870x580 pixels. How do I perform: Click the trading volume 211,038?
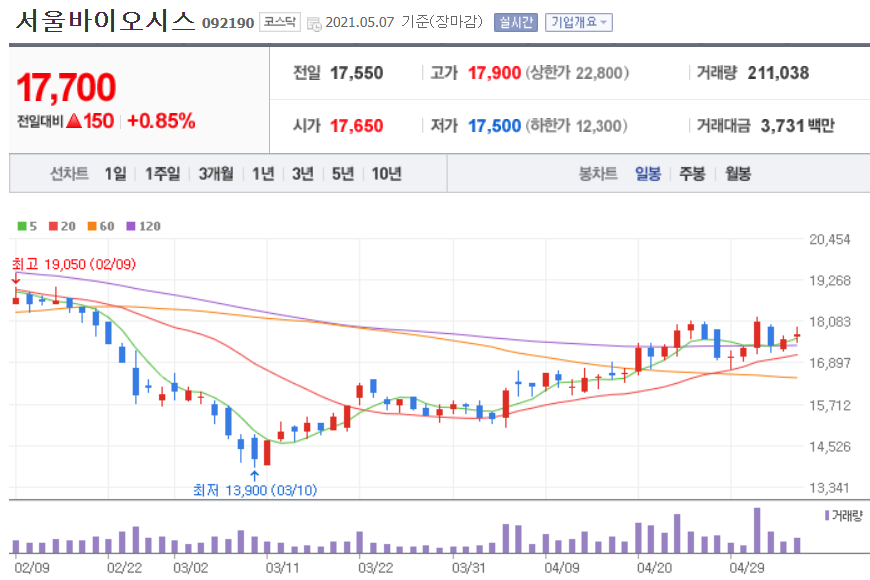click(x=778, y=73)
